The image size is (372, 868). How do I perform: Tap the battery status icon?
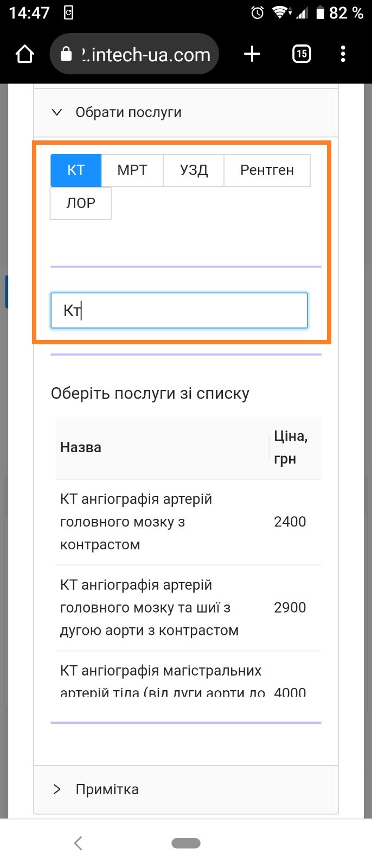320,12
